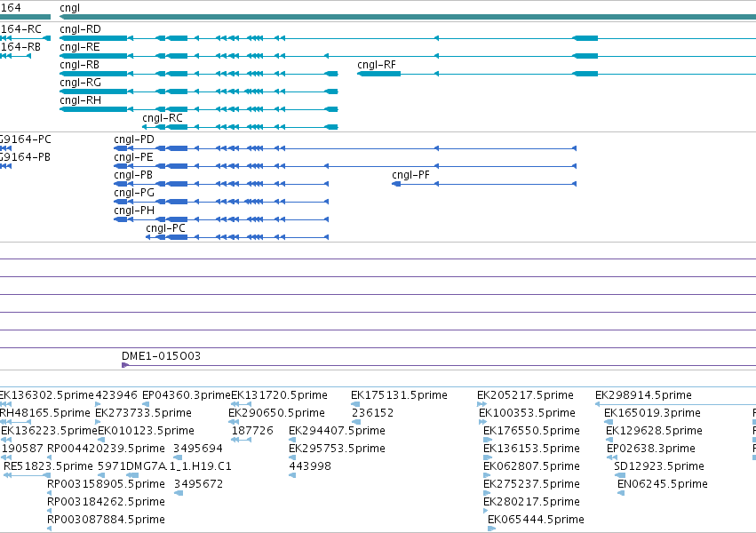Select the cngl-PE protein label
This screenshot has height=533, width=756.
coord(133,157)
